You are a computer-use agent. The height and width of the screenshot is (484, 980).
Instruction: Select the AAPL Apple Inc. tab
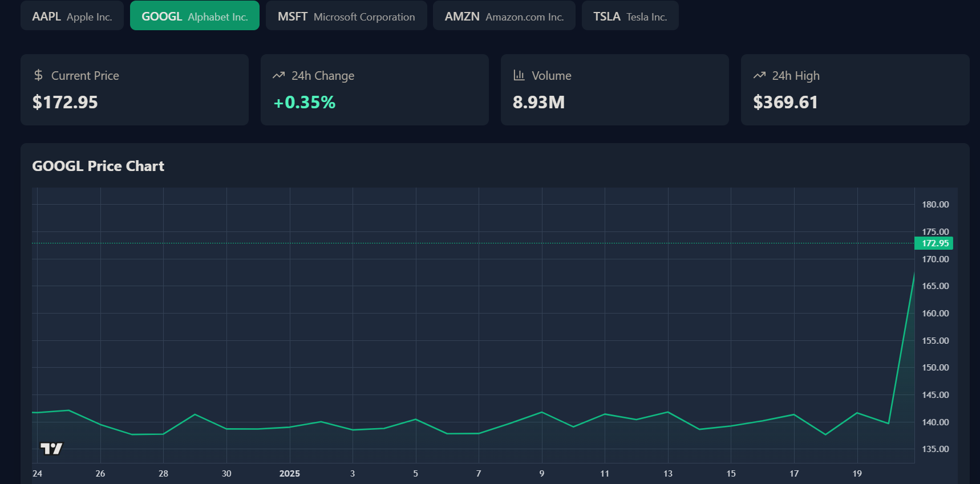click(x=72, y=15)
